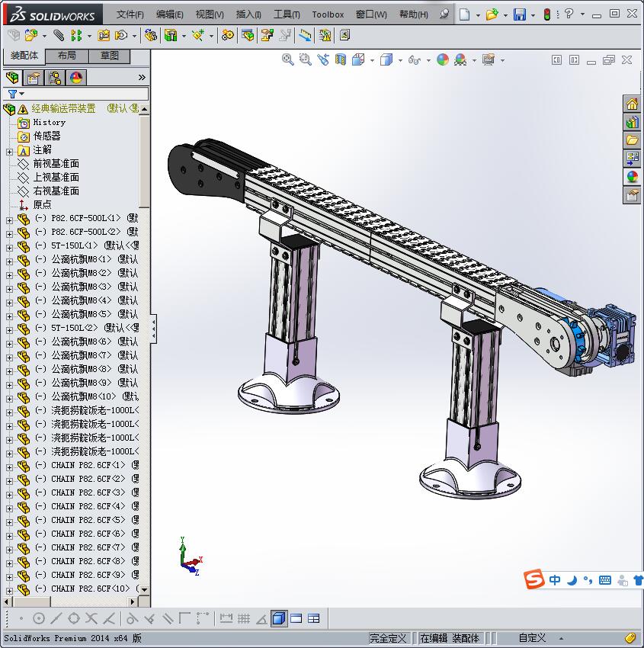644x648 pixels.
Task: Toggle the Sogou moon half-width icon
Action: click(572, 581)
